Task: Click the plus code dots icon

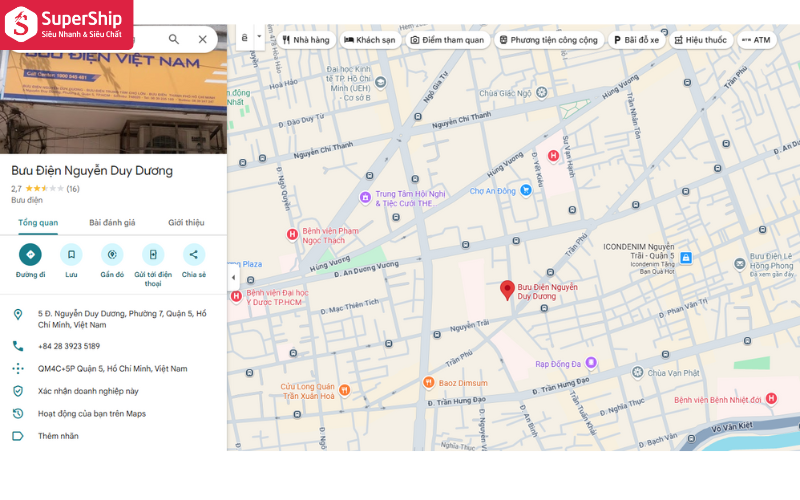Action: (x=18, y=368)
